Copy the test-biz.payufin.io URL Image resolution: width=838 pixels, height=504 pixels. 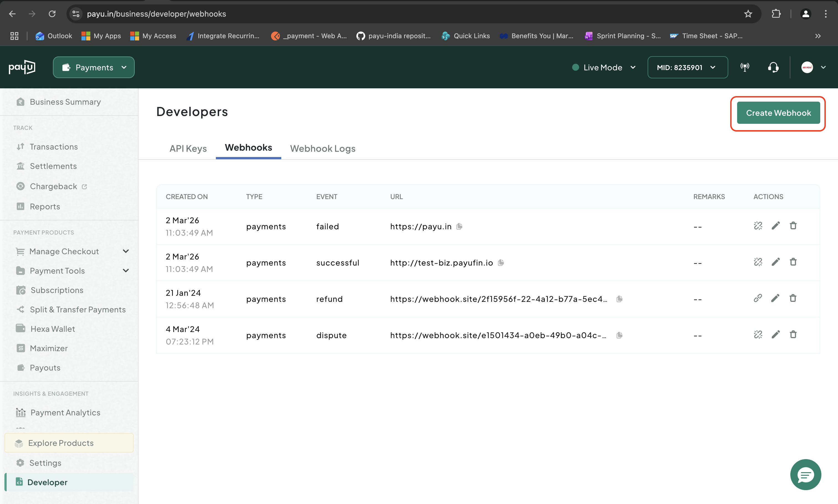pyautogui.click(x=500, y=263)
